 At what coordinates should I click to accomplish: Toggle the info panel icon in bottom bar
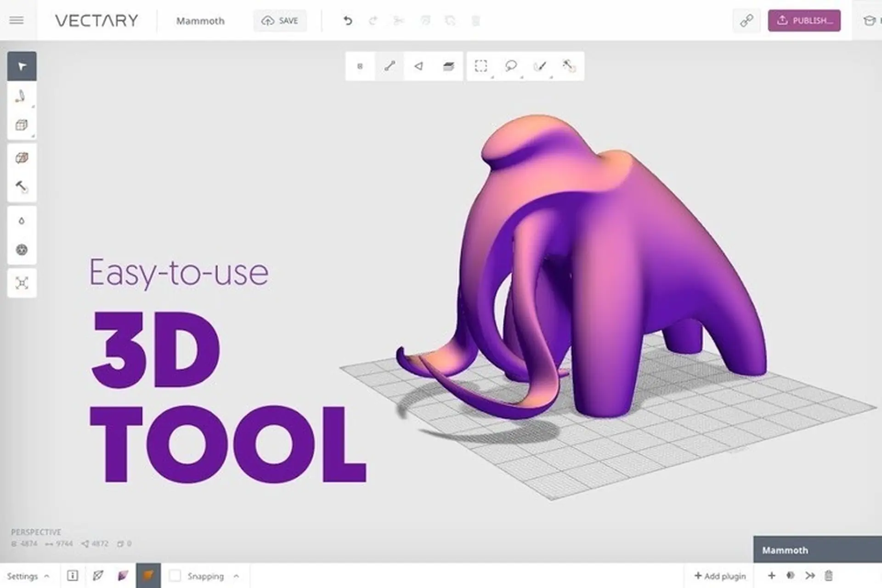(72, 575)
